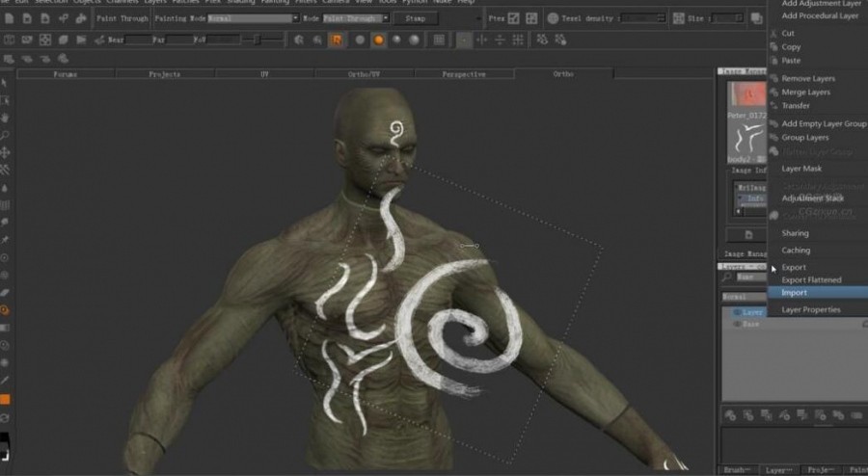The image size is (868, 476).
Task: Click the vertical mirror symmetry icon
Action: (x=482, y=40)
